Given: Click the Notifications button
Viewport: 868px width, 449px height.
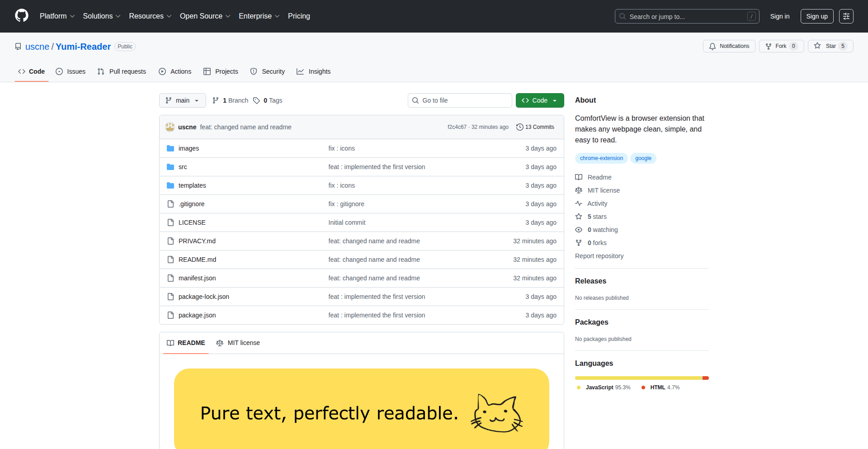Looking at the screenshot, I should pos(729,46).
